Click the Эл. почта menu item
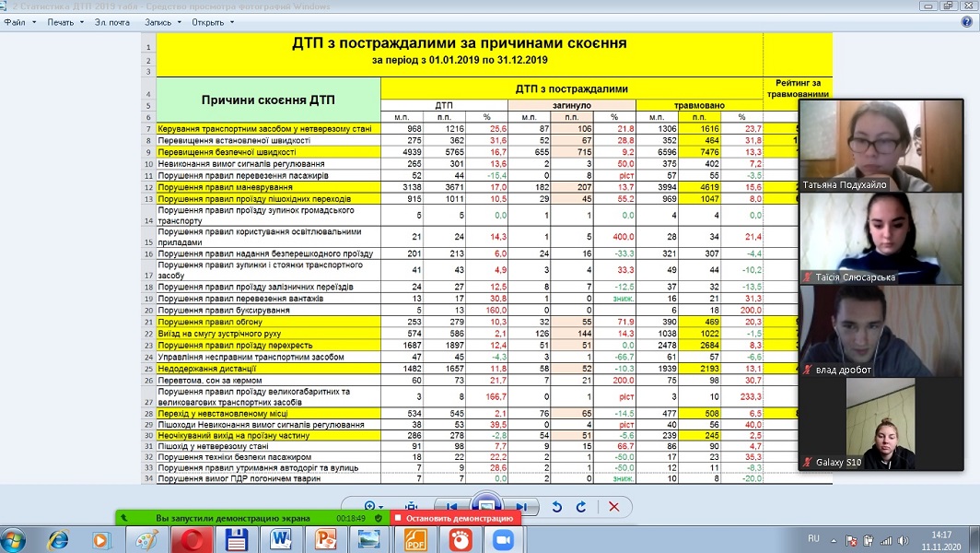The image size is (980, 553). point(112,22)
